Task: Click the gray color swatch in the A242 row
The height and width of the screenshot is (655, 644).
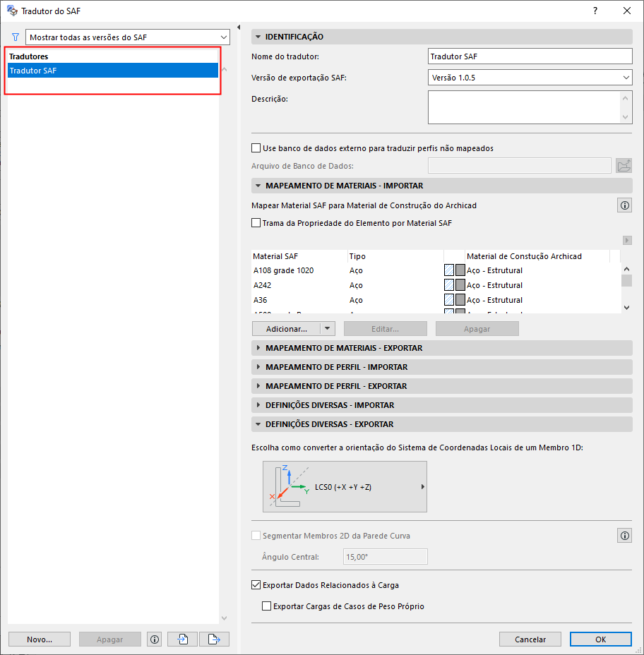Action: click(x=460, y=285)
